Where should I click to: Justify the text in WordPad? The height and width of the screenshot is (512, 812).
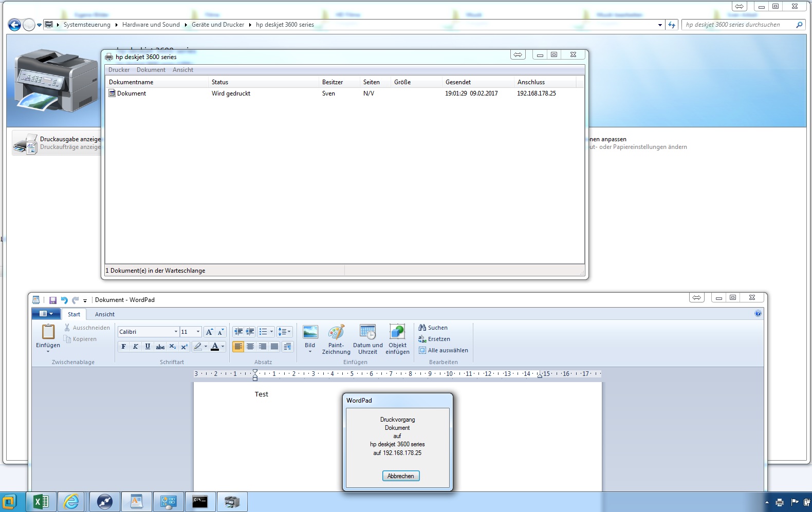274,347
